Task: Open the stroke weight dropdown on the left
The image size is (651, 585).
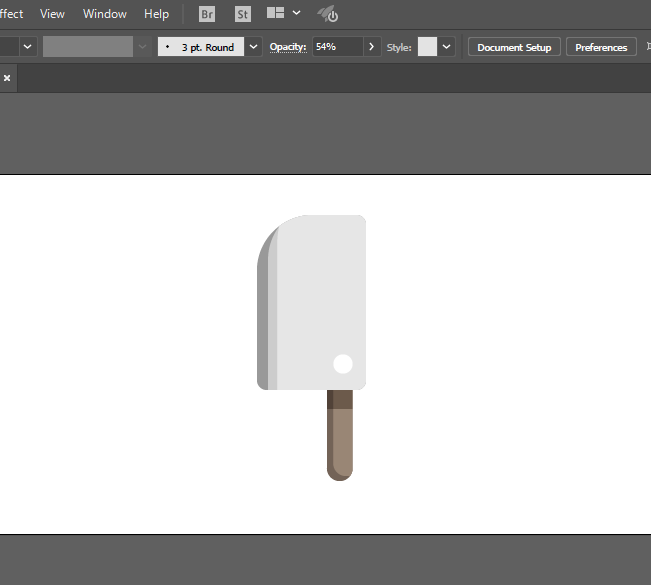Action: point(28,47)
